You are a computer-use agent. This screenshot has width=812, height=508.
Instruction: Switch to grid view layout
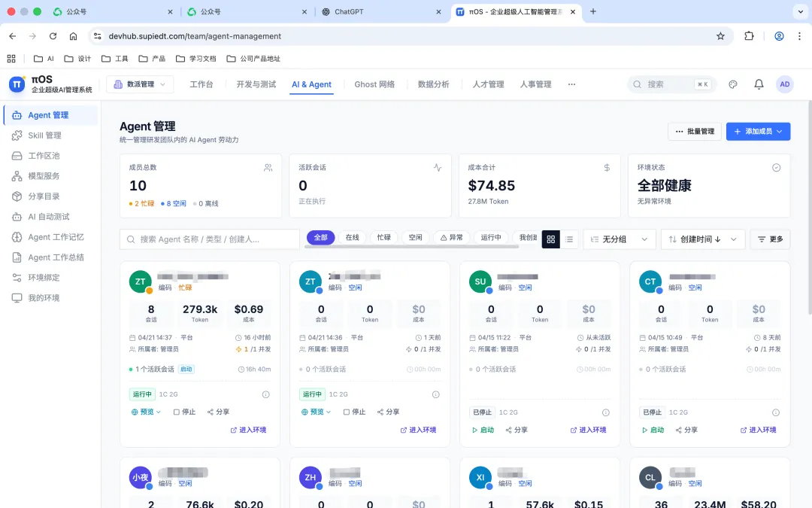550,239
